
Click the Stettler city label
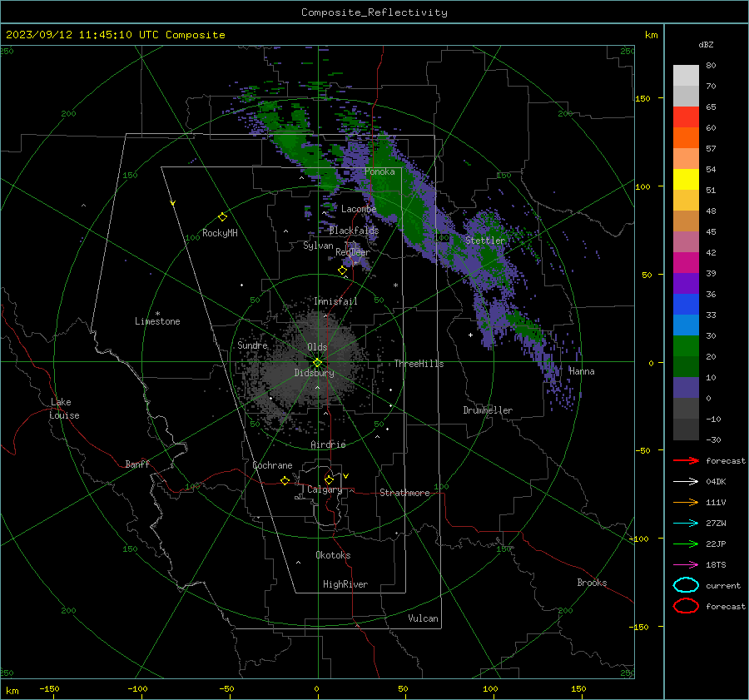pos(485,241)
